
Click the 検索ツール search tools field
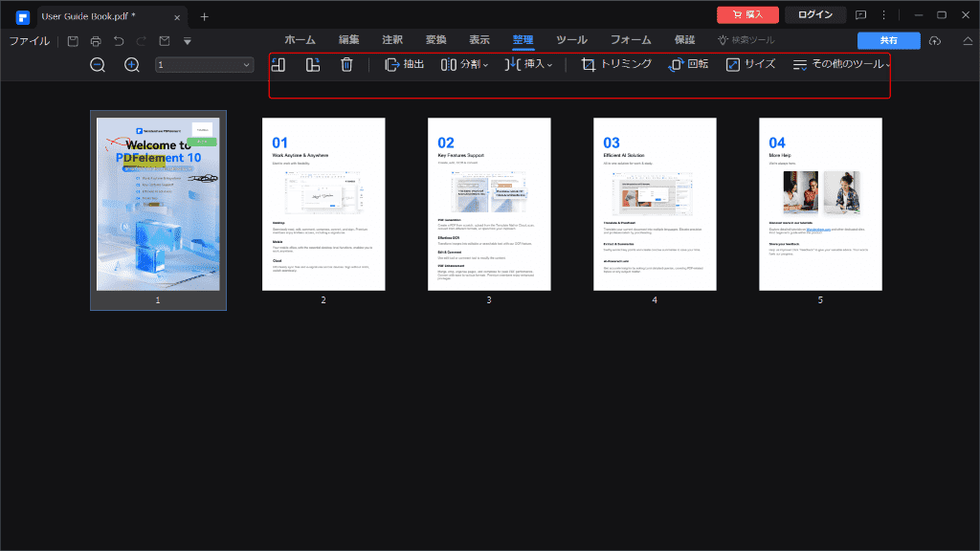point(746,40)
